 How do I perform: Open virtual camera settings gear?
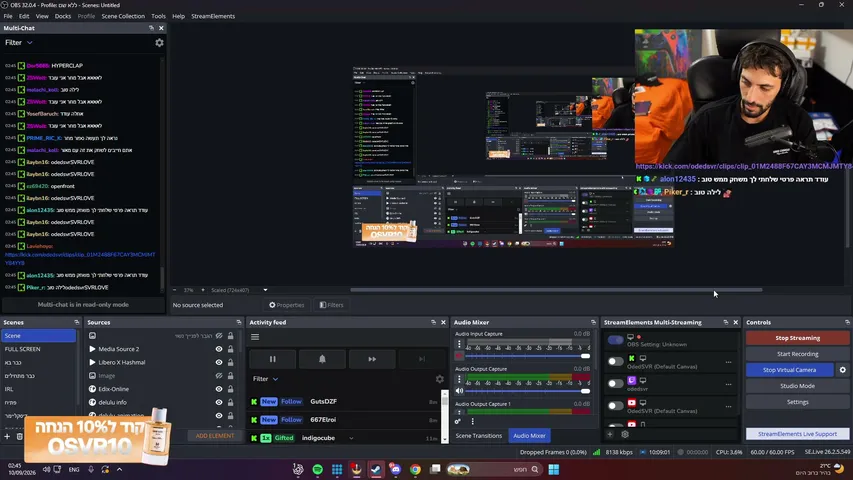843,370
